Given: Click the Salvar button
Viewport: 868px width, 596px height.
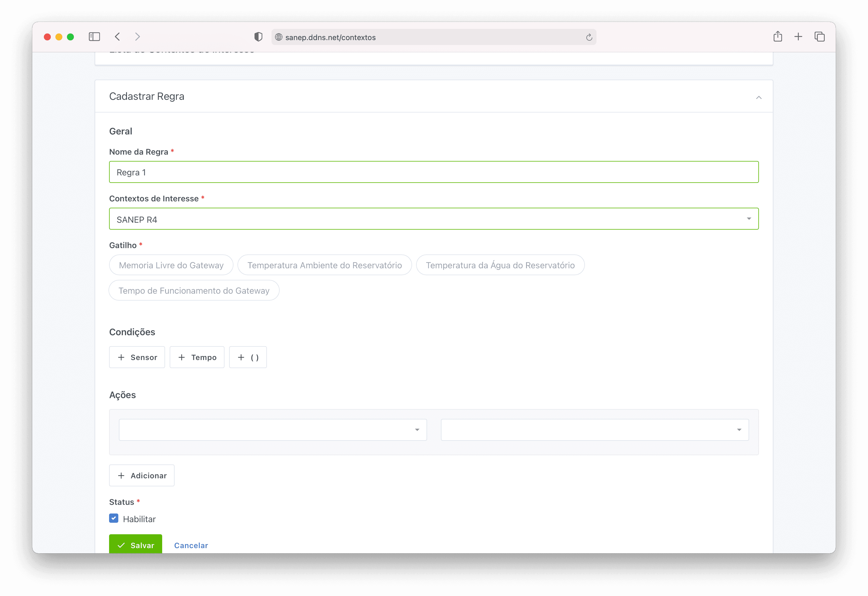Looking at the screenshot, I should click(x=136, y=544).
